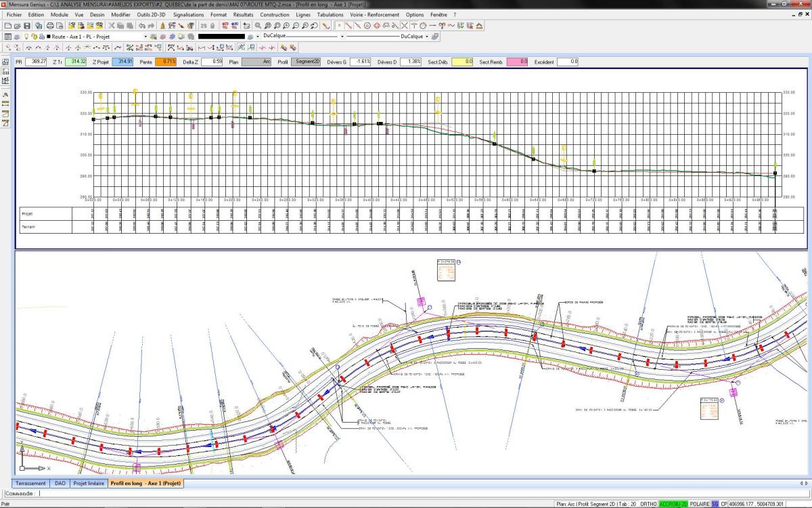This screenshot has height=508, width=812.
Task: Click the zoom magnifier icon
Action: coord(258,26)
